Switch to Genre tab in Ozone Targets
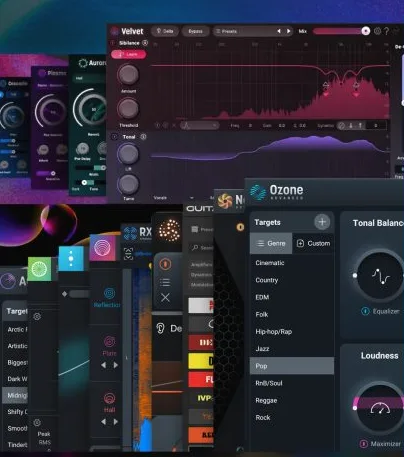 coord(271,243)
